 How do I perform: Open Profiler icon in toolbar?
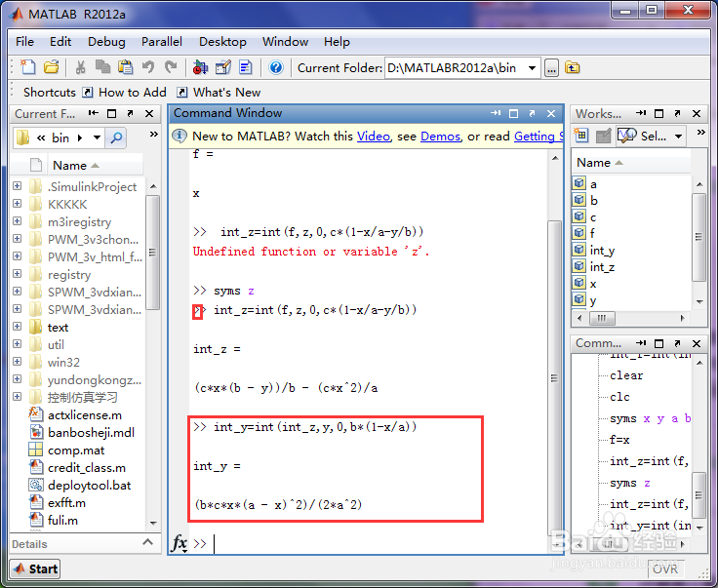pyautogui.click(x=246, y=67)
